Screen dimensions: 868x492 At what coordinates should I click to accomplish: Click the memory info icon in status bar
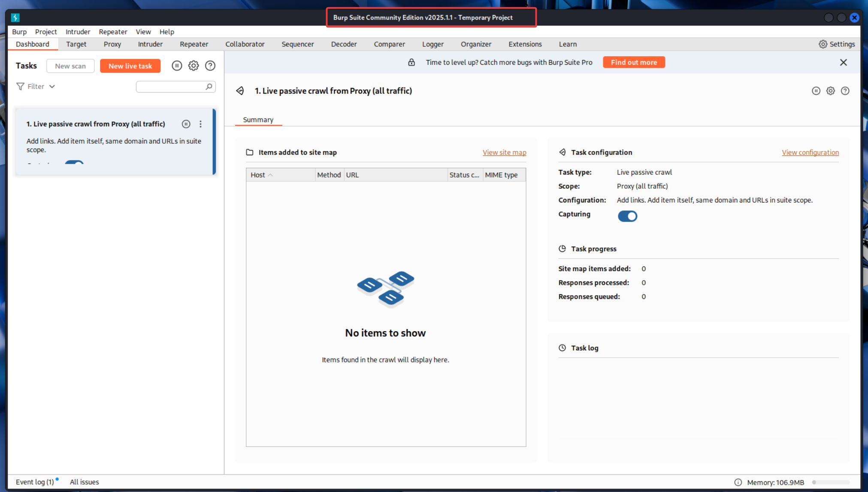738,483
